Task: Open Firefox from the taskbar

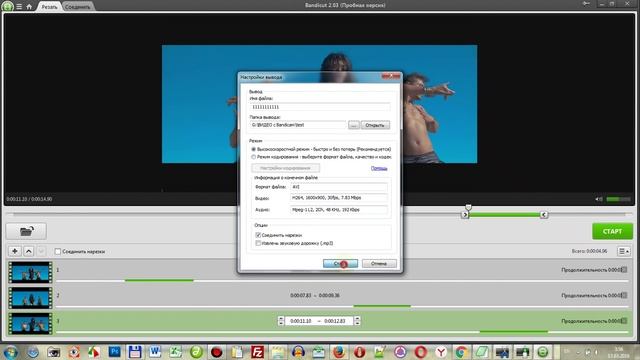Action: [339, 352]
